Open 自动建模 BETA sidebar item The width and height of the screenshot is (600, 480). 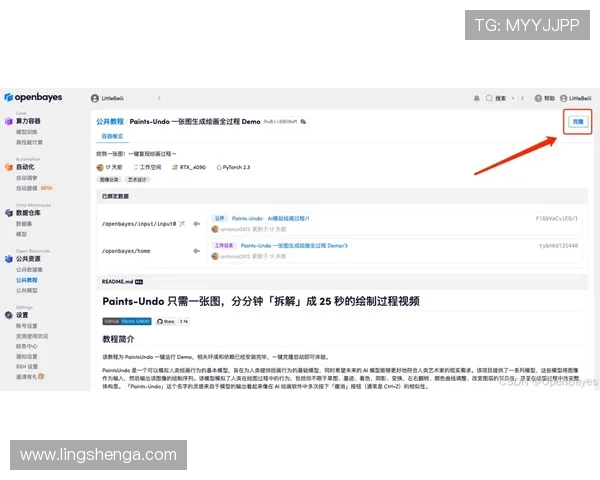[x=34, y=188]
